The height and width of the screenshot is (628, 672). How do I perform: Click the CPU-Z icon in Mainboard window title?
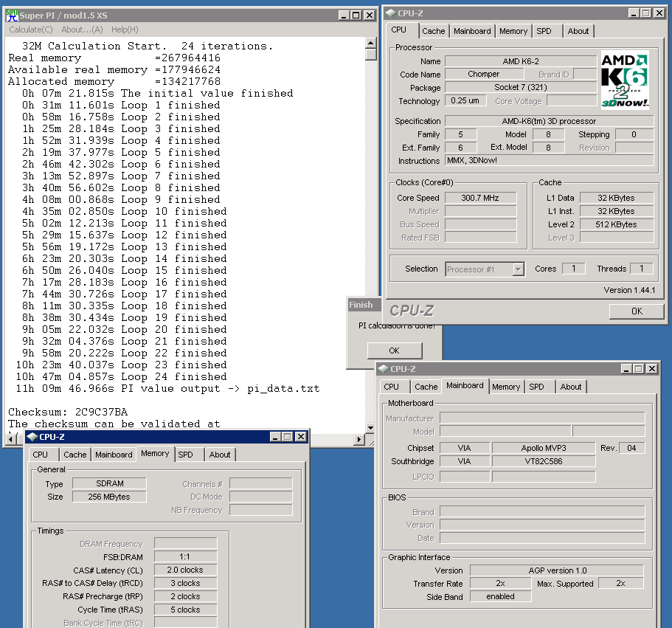[x=383, y=369]
